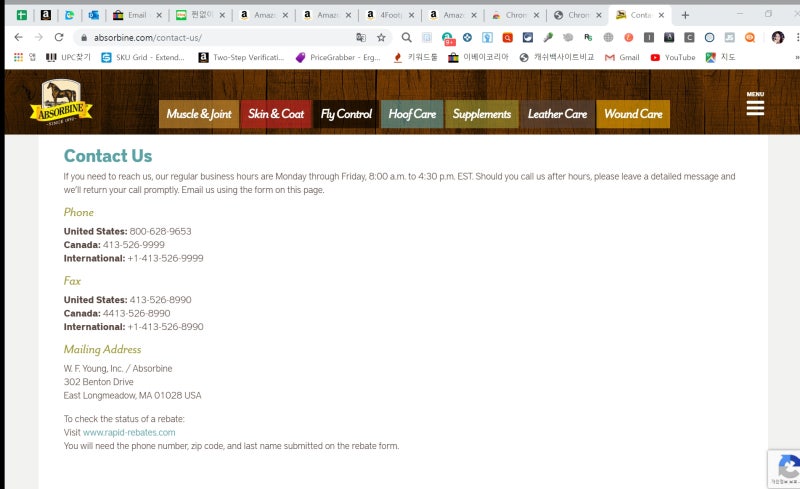800x489 pixels.
Task: Open the 캐쉬백사이트비교 bookmark
Action: click(557, 57)
